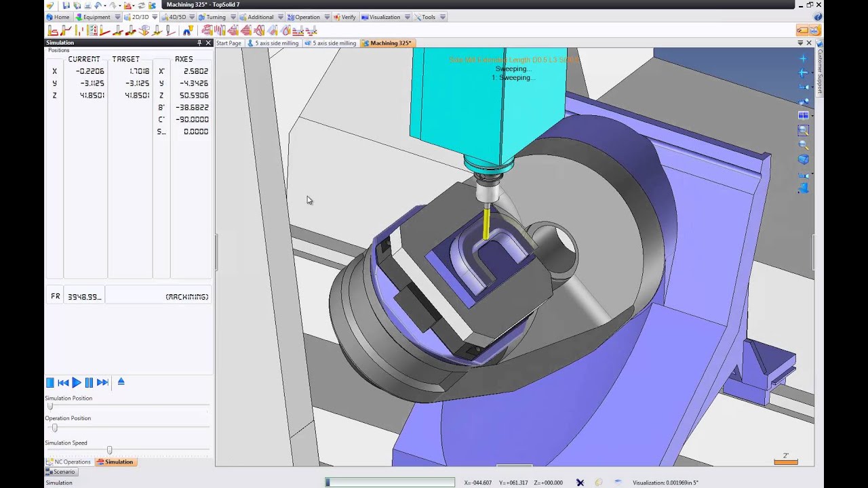The height and width of the screenshot is (488, 868).
Task: Click the four-pane view layout icon
Action: (x=804, y=116)
